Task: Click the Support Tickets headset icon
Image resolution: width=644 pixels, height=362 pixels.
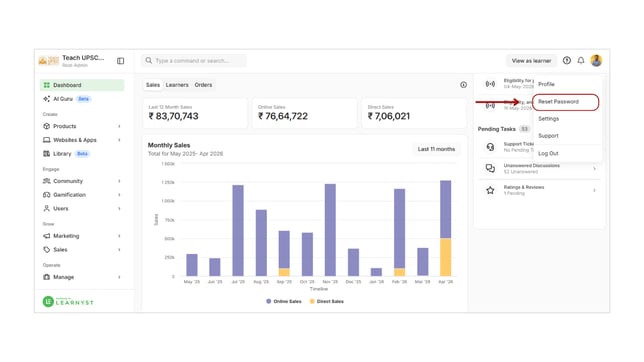Action: [490, 147]
